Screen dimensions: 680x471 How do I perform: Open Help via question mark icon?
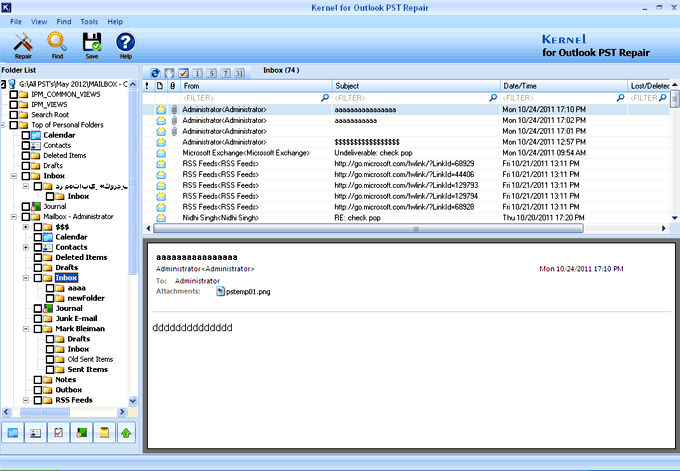coord(125,45)
